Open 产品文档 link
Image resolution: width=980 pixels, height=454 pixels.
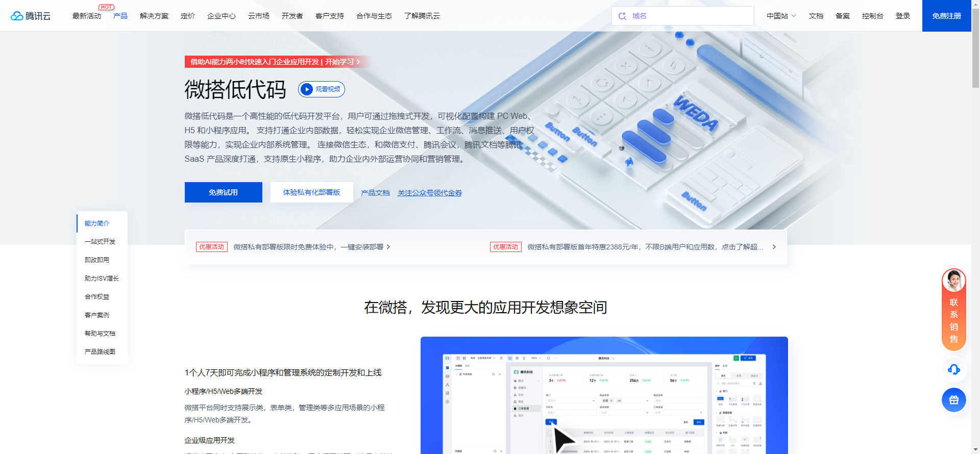(x=375, y=193)
